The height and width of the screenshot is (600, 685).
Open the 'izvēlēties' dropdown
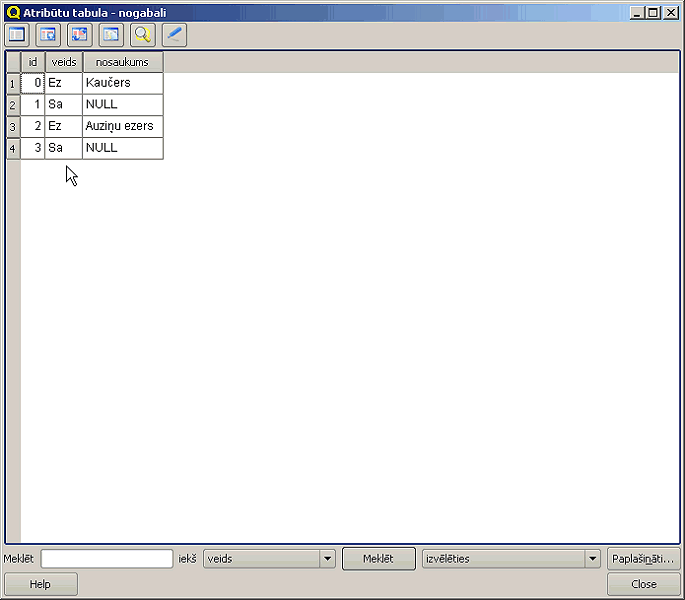coord(510,558)
